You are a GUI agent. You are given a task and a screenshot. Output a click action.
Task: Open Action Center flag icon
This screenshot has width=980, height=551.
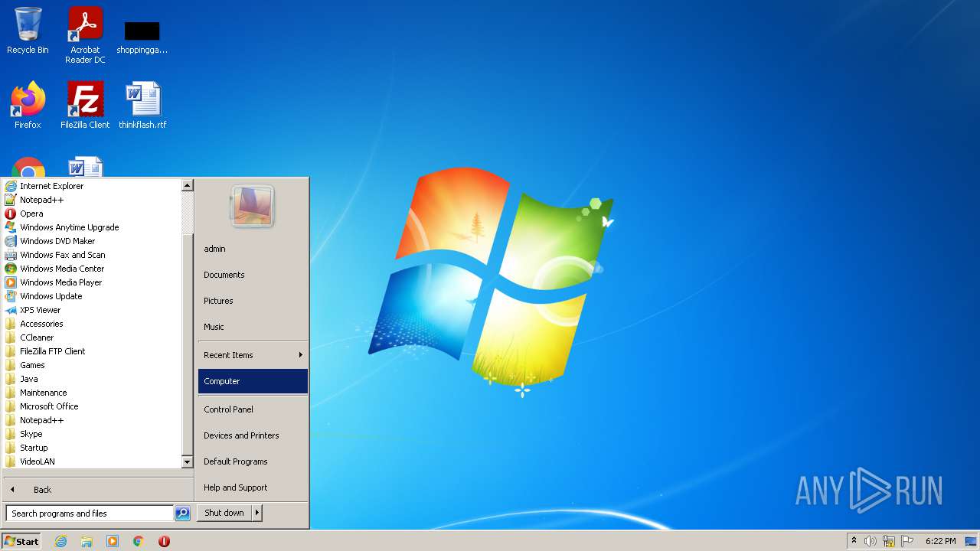coord(907,541)
